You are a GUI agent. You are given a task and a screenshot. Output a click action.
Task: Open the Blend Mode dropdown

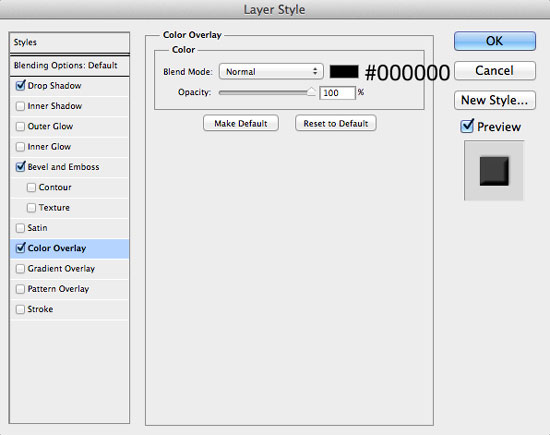pos(271,72)
